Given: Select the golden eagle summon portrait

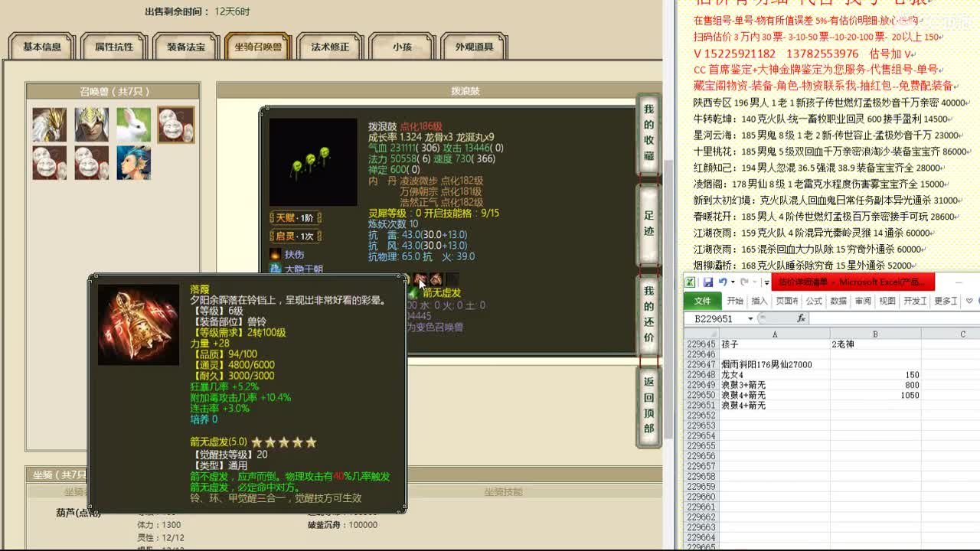Looking at the screenshot, I should (x=50, y=125).
